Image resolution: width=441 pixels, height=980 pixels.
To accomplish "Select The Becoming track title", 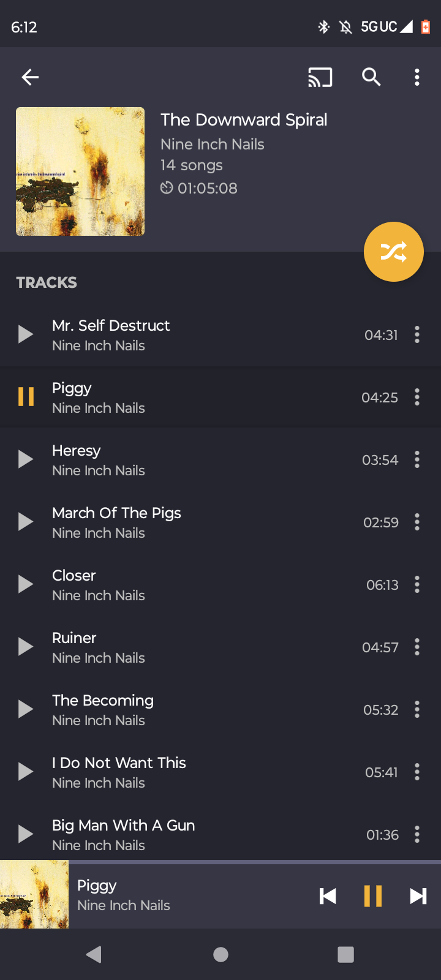I will [103, 700].
